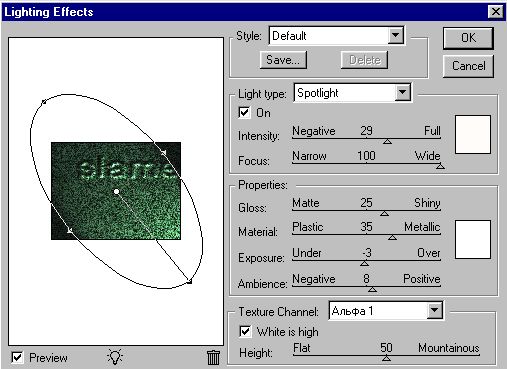Click the Shiny label of Gloss

[x=427, y=203]
